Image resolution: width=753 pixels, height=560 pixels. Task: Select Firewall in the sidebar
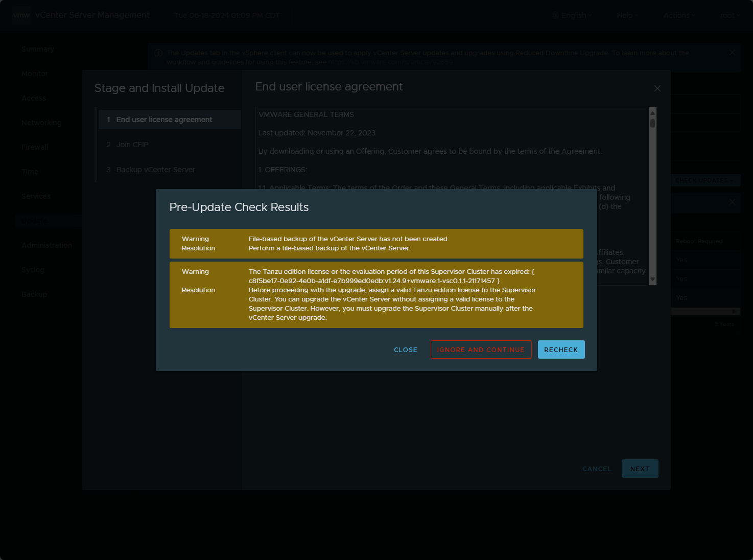click(35, 147)
